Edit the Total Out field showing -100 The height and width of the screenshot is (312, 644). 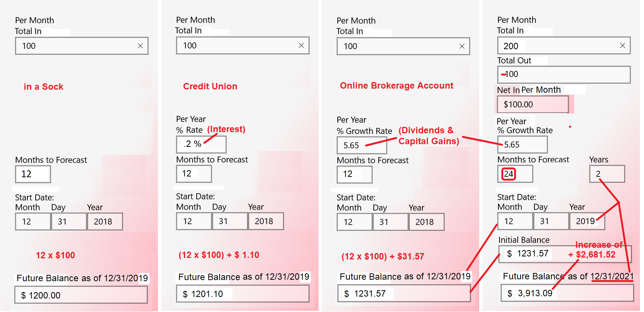click(564, 74)
